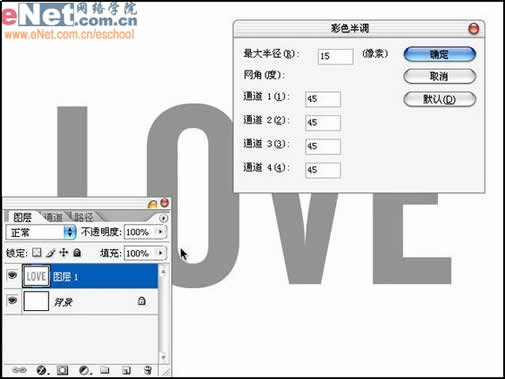The width and height of the screenshot is (505, 379).
Task: Toggle lock transparent pixels icon
Action: (x=37, y=253)
